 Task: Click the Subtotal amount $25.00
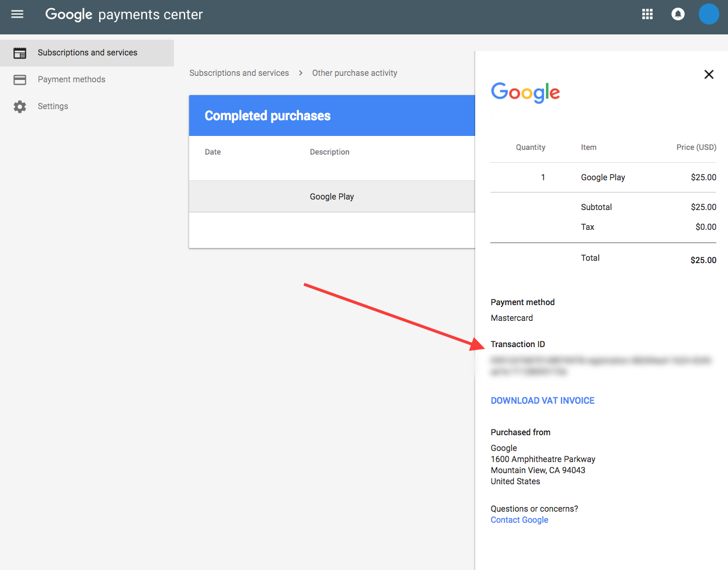703,207
